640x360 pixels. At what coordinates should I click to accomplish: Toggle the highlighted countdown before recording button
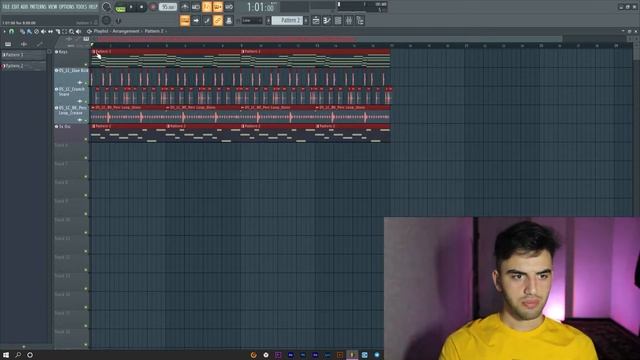(x=207, y=7)
